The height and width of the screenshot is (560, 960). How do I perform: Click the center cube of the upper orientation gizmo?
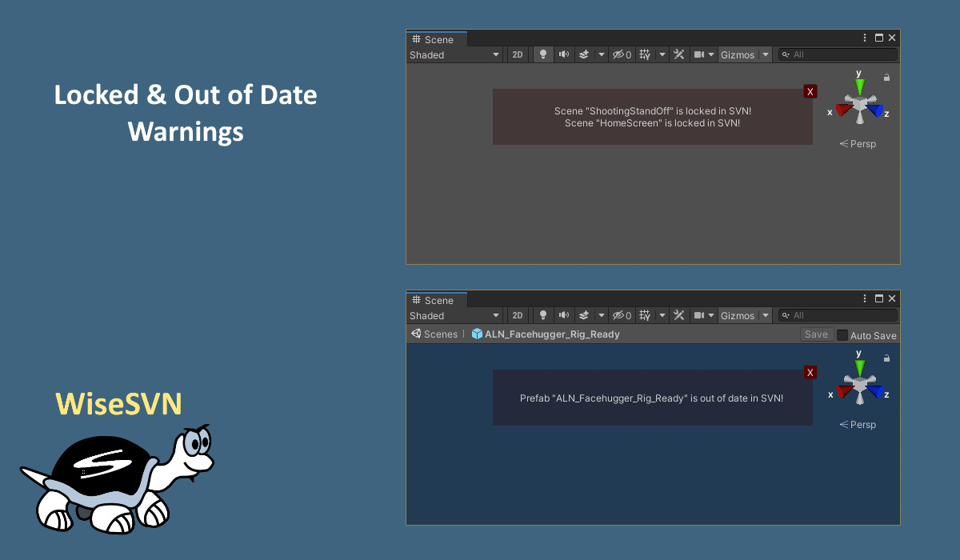point(859,104)
